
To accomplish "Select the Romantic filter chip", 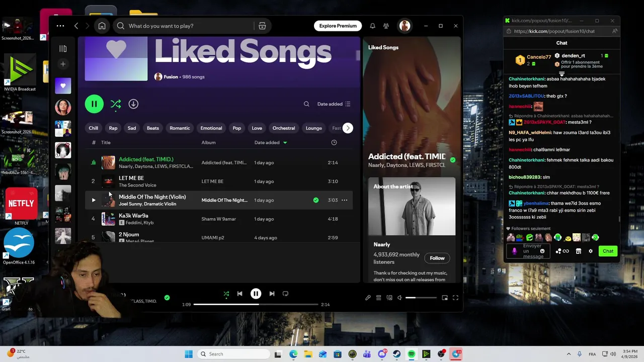I will click(180, 128).
